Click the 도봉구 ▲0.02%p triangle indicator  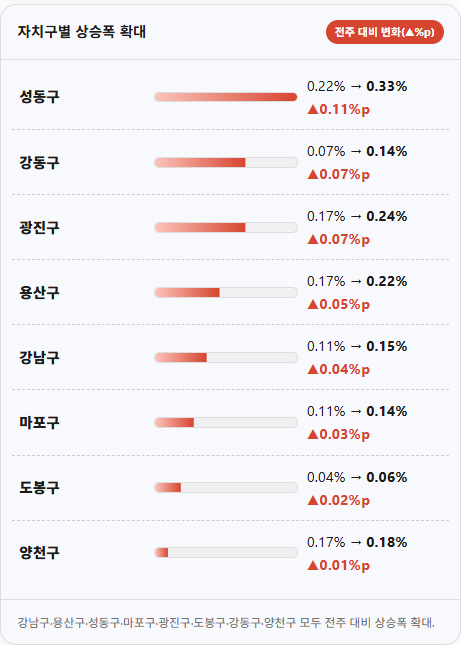click(x=313, y=500)
